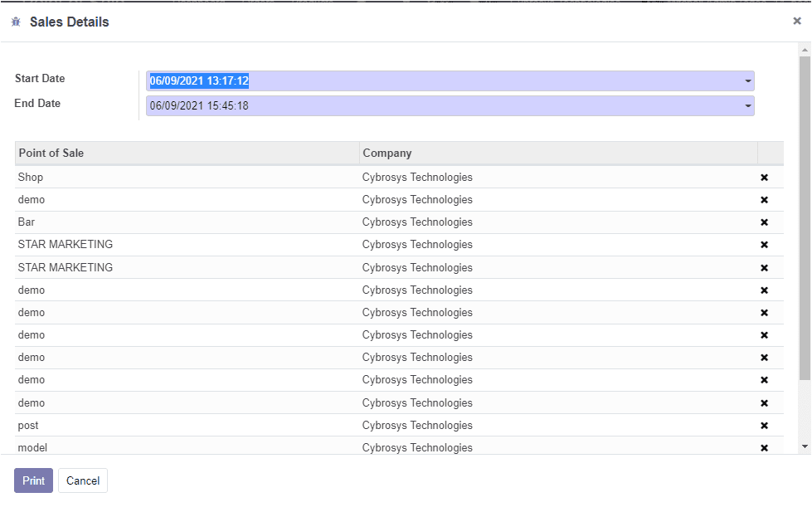812x512 pixels.
Task: Click Cybrosys Technologies in the Bar row
Action: click(417, 222)
